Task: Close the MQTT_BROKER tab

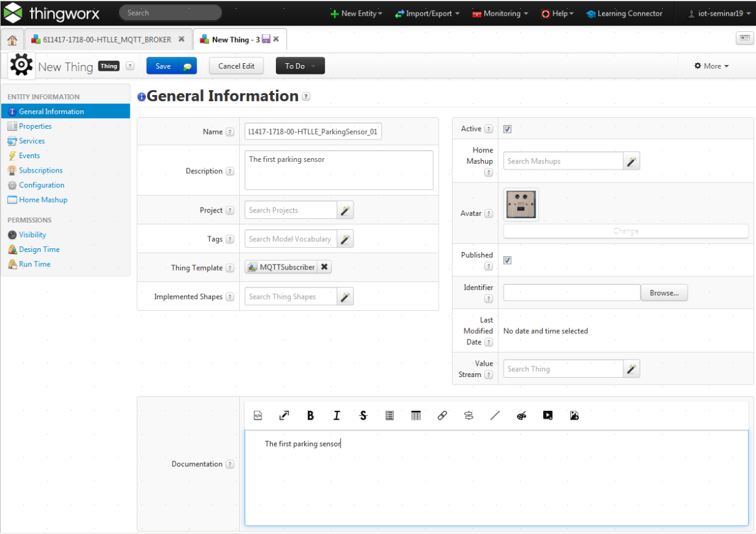Action: 181,39
